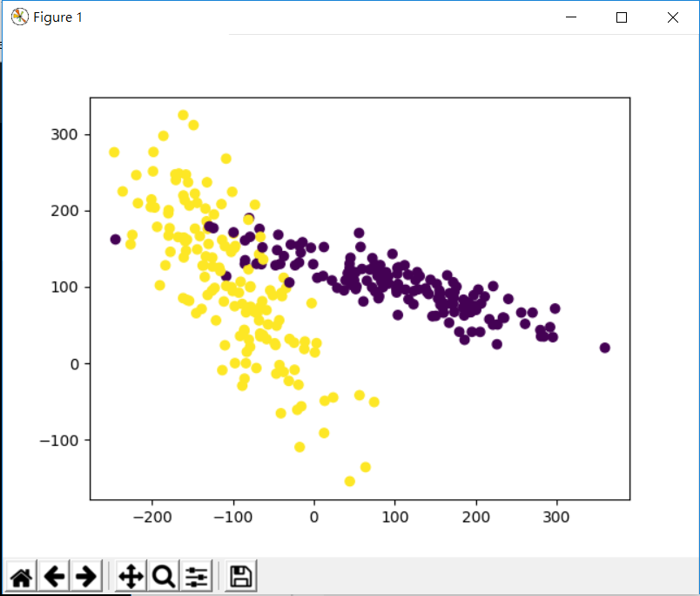This screenshot has height=596, width=700.
Task: Activate the Pan axes tool
Action: pyautogui.click(x=131, y=576)
